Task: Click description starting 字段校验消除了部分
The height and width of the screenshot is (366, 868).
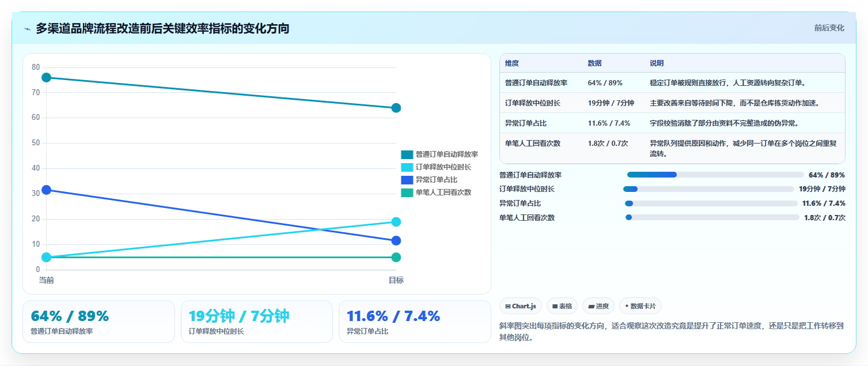Action: pos(725,123)
